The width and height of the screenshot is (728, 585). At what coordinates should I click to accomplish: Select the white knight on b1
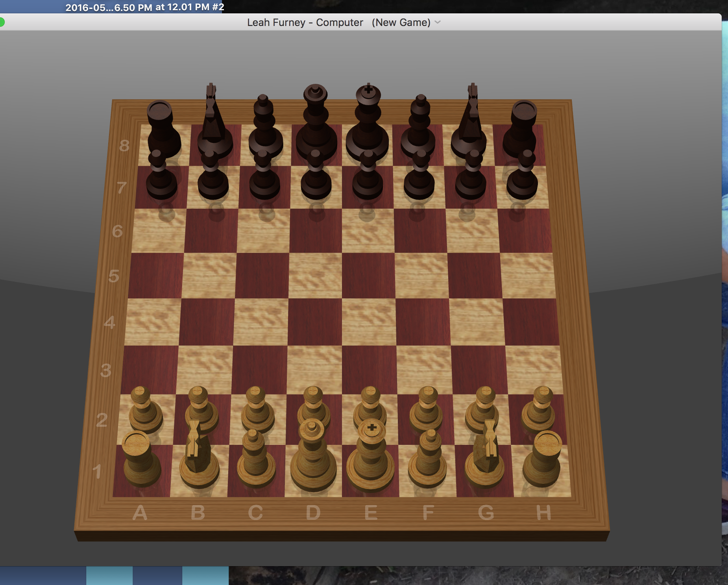tap(199, 455)
